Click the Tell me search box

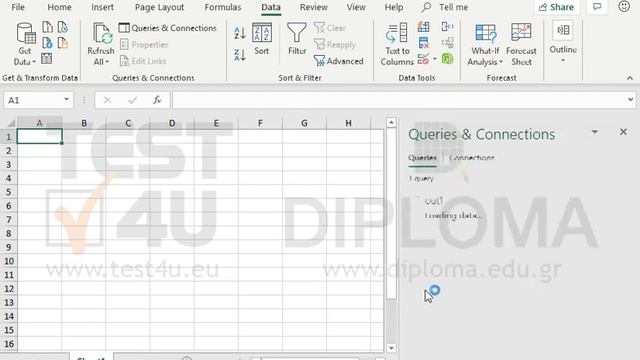pos(445,7)
